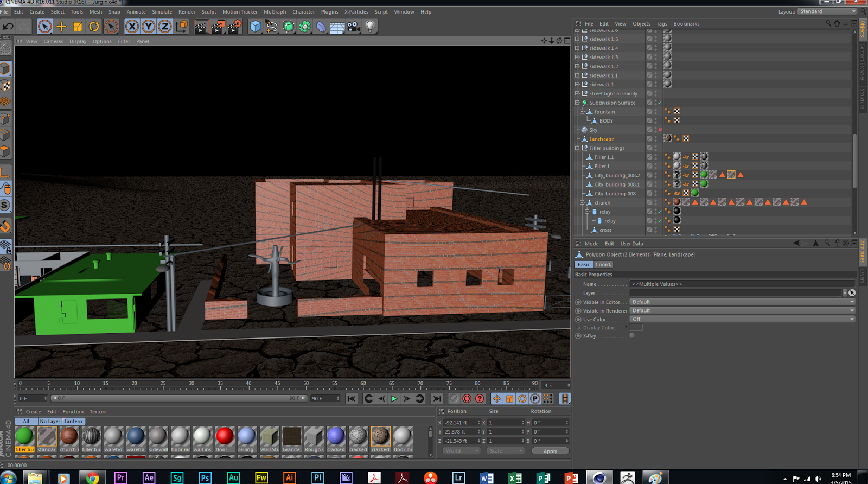This screenshot has height=484, width=868.
Task: Click the Render View clapperboard icon
Action: (201, 26)
